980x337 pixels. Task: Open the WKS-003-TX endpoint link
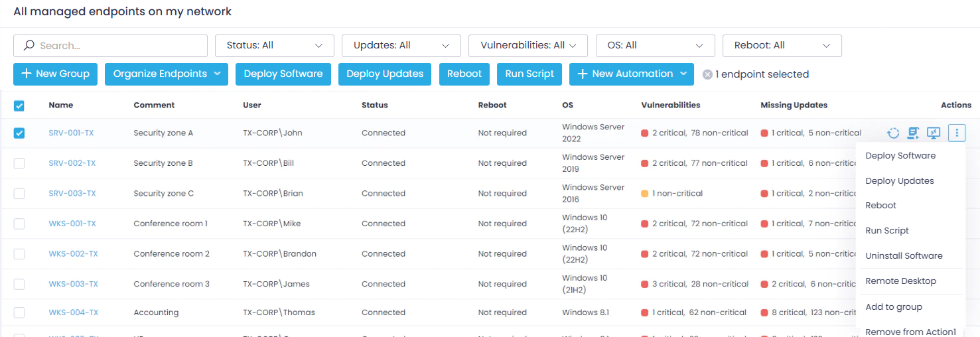pos(73,284)
